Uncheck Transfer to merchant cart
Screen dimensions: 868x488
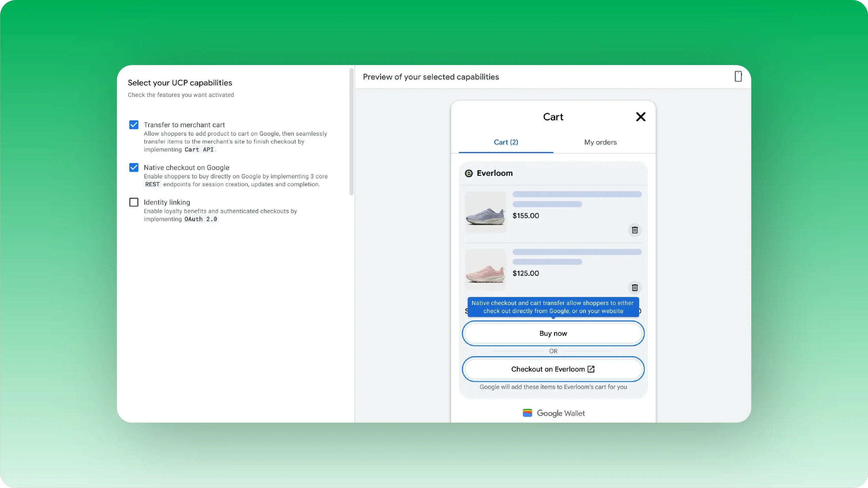[134, 125]
